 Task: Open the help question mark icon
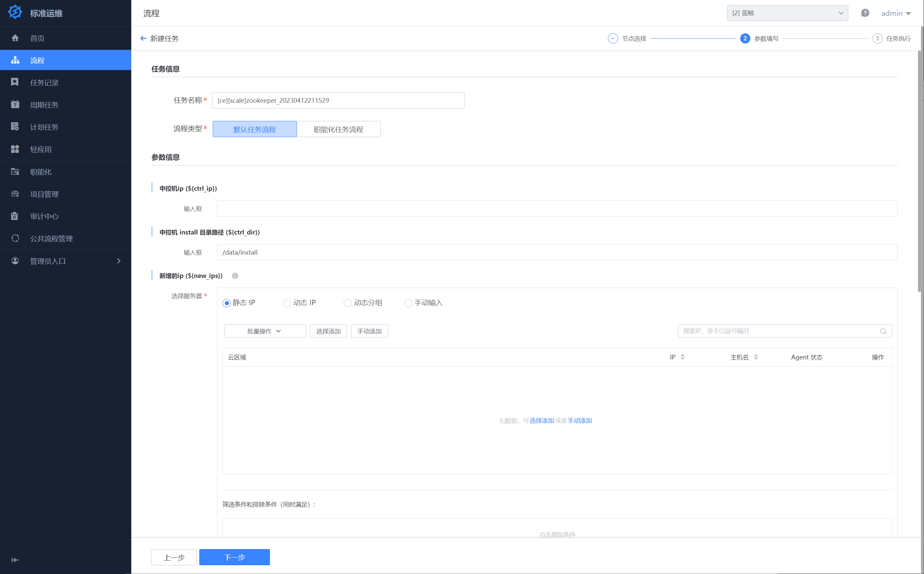[865, 13]
